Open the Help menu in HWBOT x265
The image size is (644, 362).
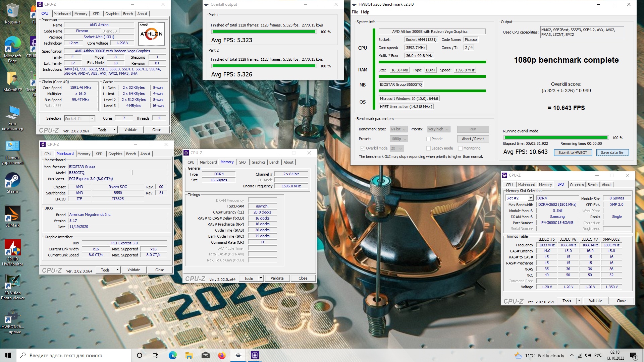point(365,12)
